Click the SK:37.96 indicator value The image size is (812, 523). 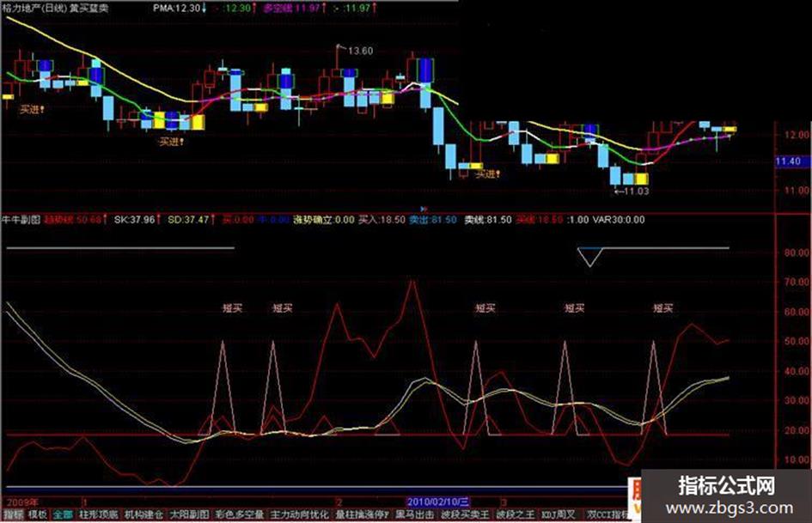click(135, 220)
